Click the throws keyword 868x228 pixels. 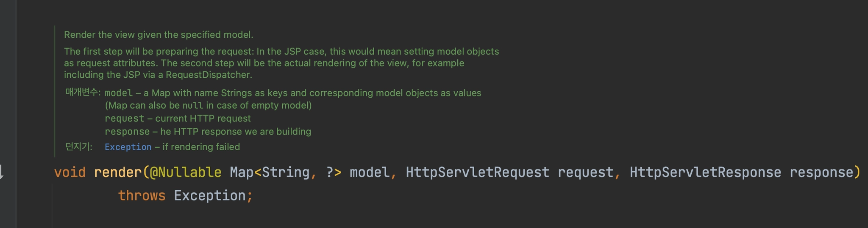click(142, 195)
